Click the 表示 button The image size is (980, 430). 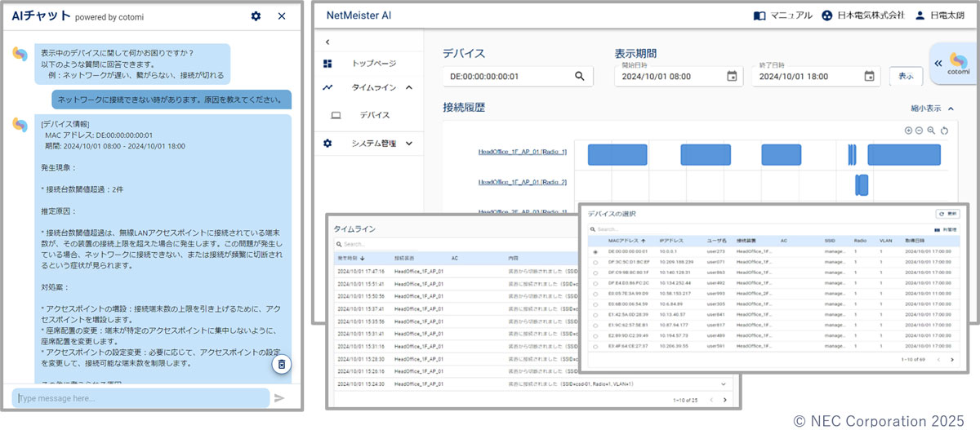(x=906, y=77)
